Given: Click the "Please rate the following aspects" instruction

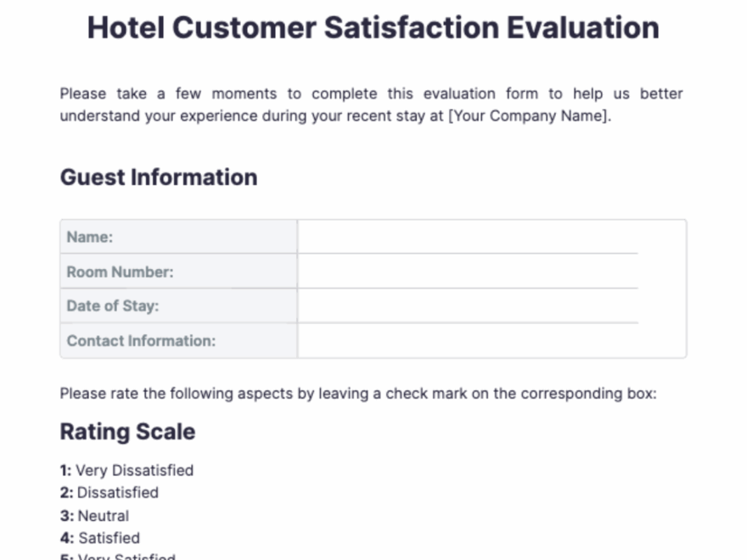Looking at the screenshot, I should click(358, 394).
